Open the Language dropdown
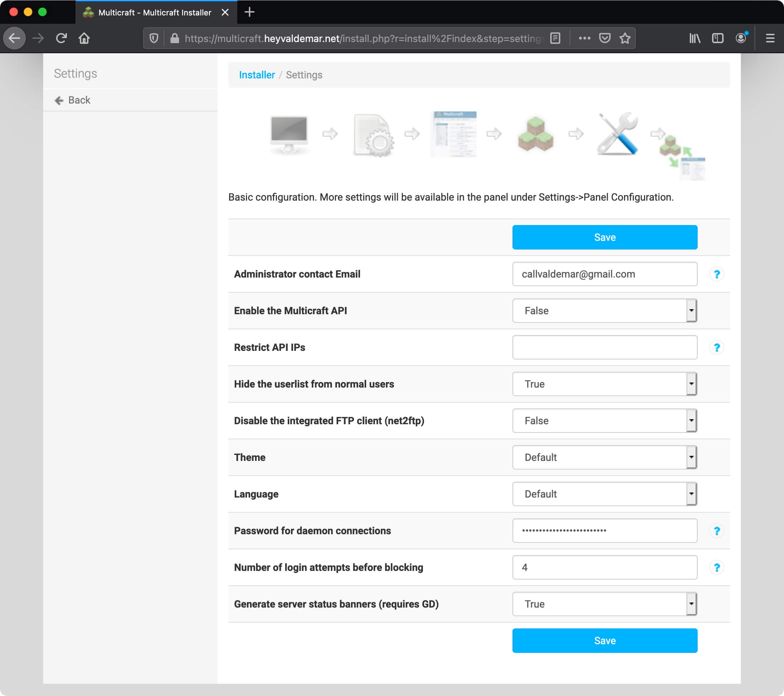784x696 pixels. 605,494
